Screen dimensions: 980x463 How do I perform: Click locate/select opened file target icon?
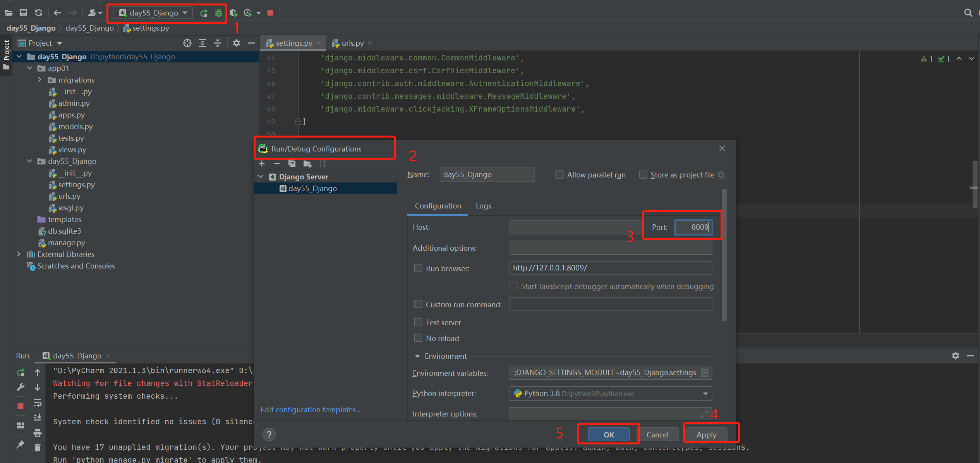point(187,43)
